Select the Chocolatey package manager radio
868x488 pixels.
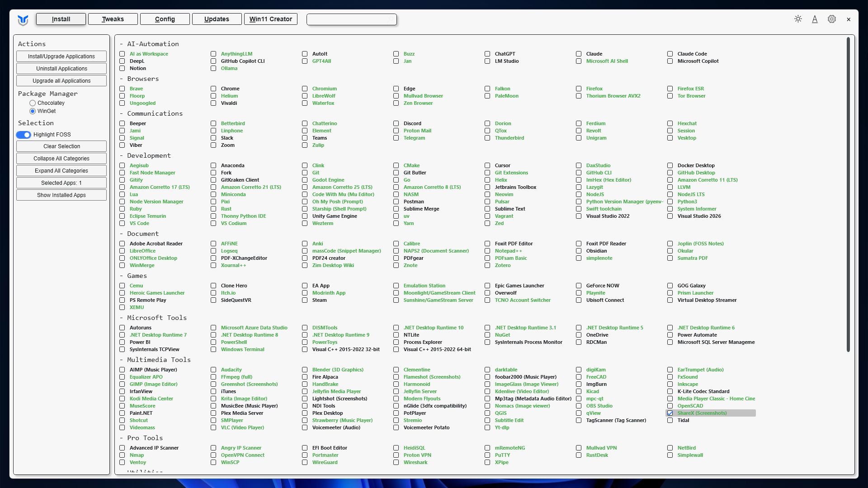tap(33, 103)
